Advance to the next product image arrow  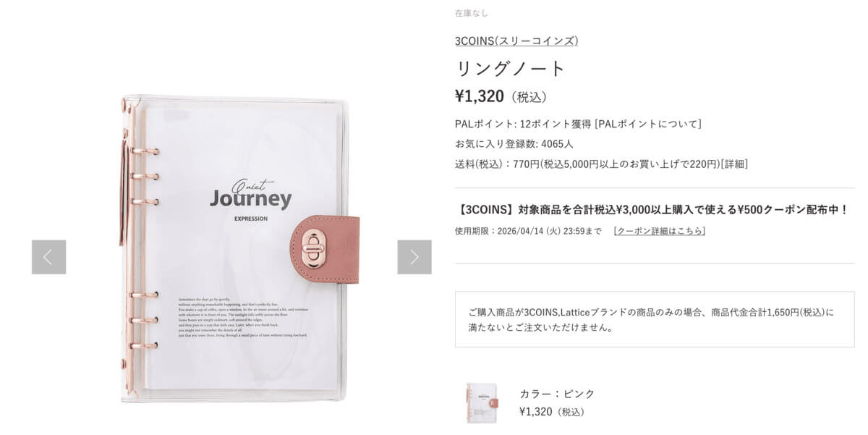click(414, 257)
